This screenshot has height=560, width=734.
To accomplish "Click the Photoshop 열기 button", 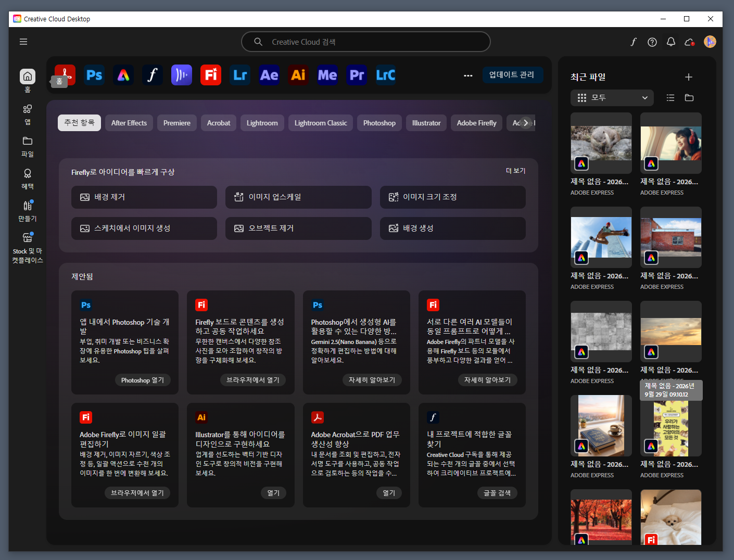I will click(143, 380).
